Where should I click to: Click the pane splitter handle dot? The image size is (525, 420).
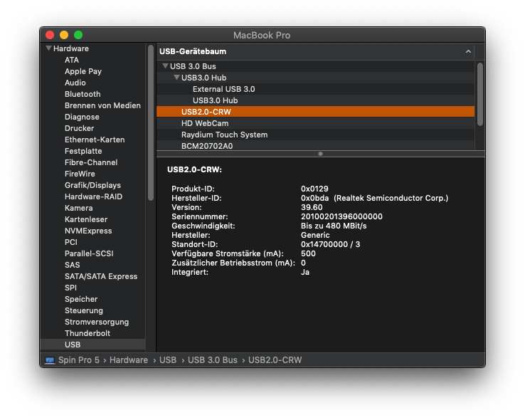[320, 154]
